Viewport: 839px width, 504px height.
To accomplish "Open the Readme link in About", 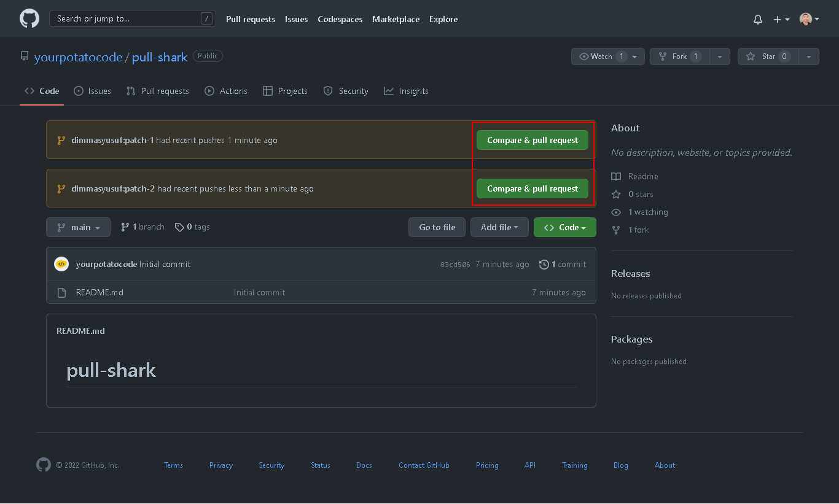I will pos(634,176).
